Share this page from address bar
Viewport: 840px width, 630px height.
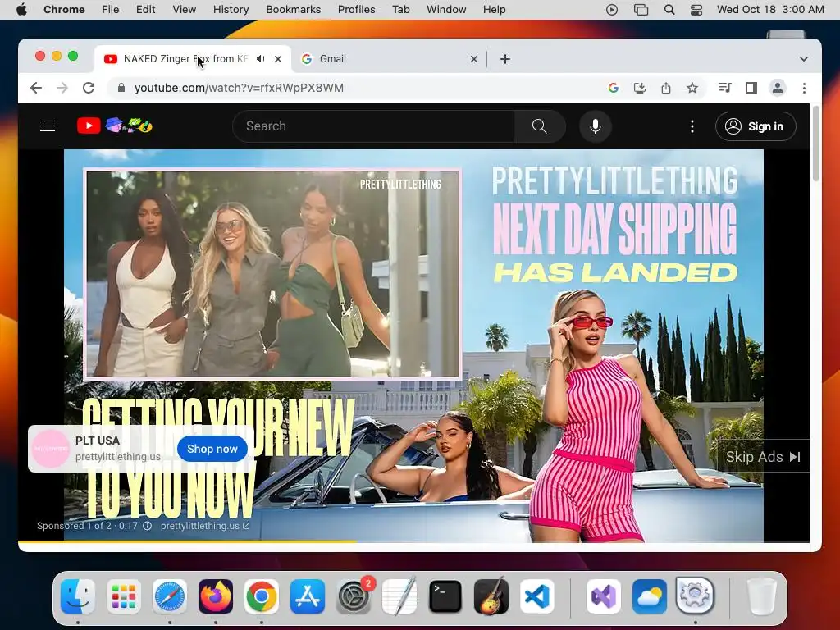coord(666,88)
